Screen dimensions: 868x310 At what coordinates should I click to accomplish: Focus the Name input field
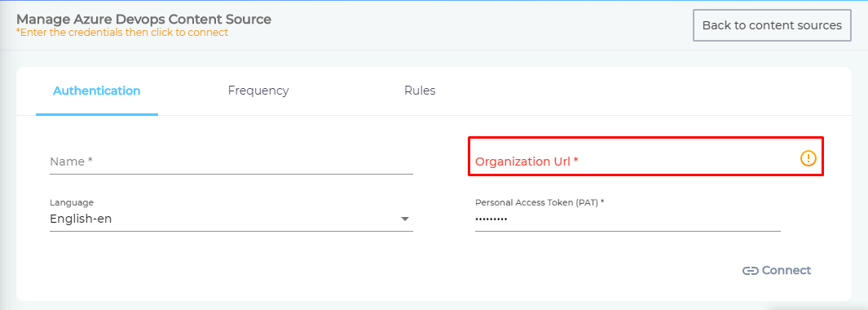click(x=231, y=162)
